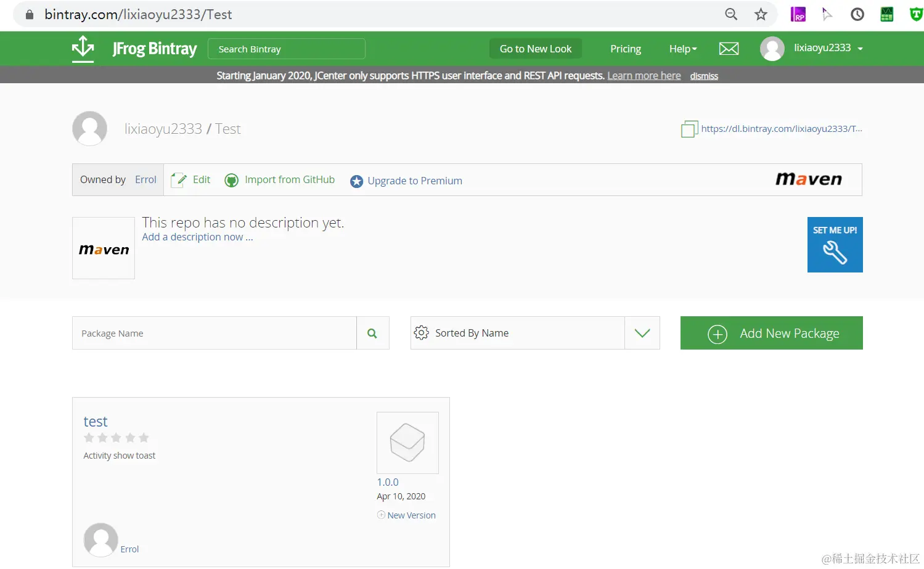Open the Help dropdown menu
924x569 pixels.
(683, 49)
